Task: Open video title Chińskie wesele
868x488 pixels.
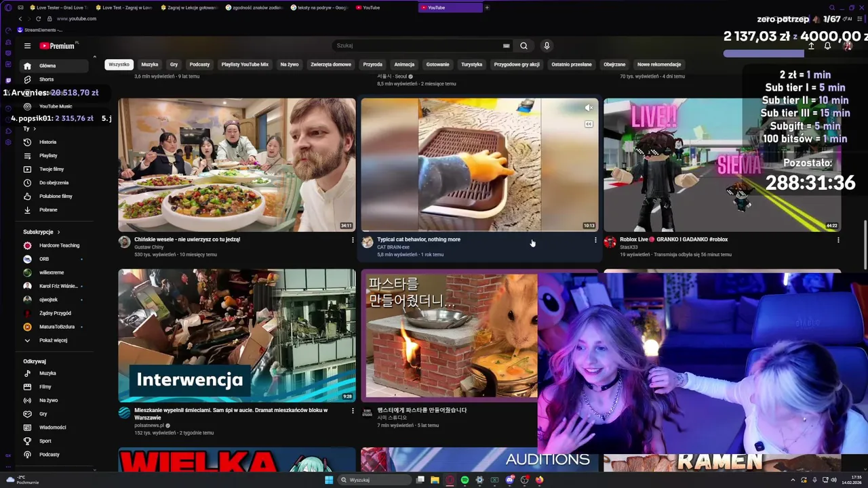Action: tap(187, 239)
